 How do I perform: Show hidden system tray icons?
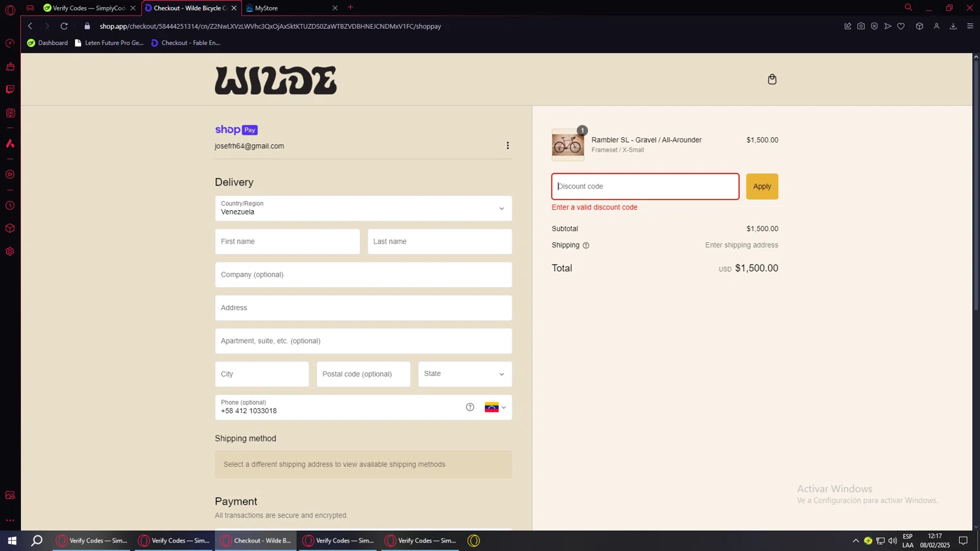click(856, 541)
